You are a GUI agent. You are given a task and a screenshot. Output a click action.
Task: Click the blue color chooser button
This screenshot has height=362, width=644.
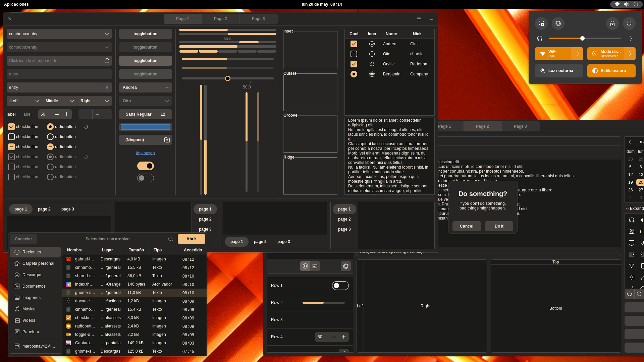(x=146, y=127)
